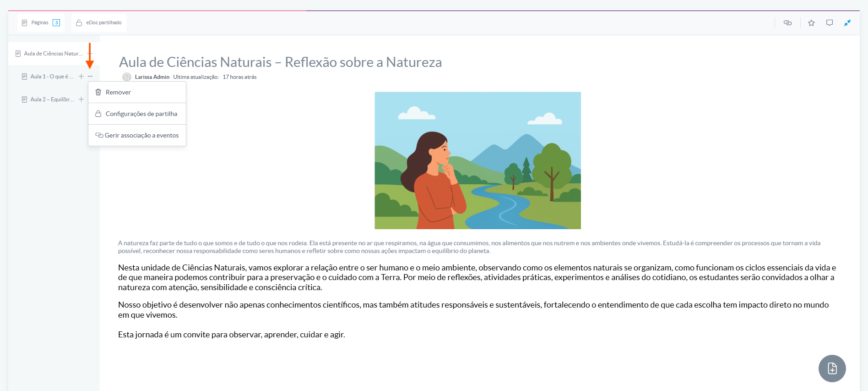Select Gerir associação a eventos entry
Image resolution: width=868 pixels, height=391 pixels.
pyautogui.click(x=137, y=135)
